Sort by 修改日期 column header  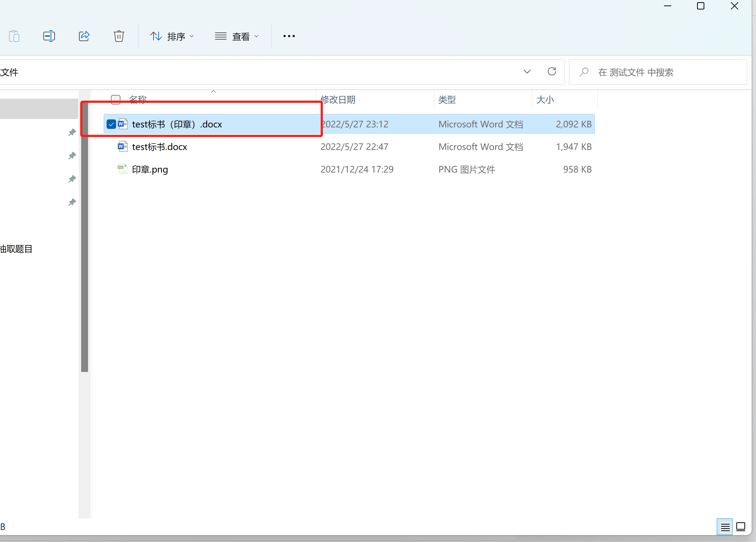[338, 99]
